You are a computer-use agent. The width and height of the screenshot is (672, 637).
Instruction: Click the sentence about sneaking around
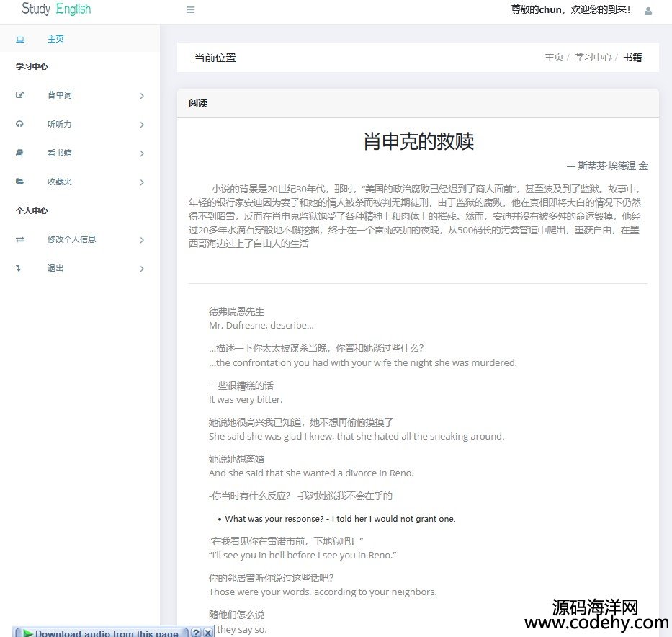357,437
